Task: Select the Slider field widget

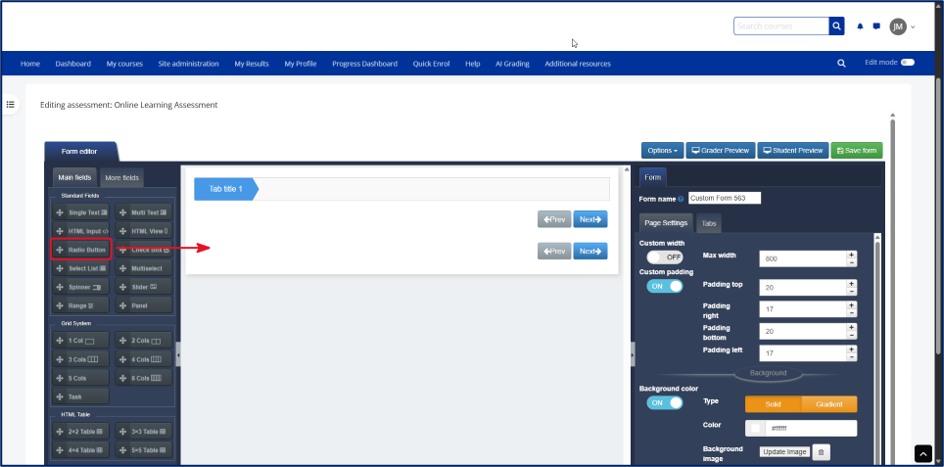Action: (x=143, y=287)
